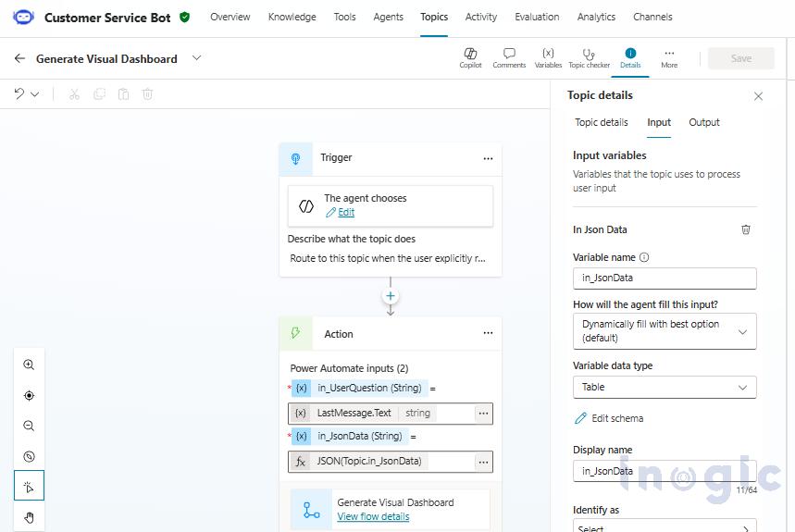
Task: Switch to the Output sub-tab
Action: click(704, 123)
